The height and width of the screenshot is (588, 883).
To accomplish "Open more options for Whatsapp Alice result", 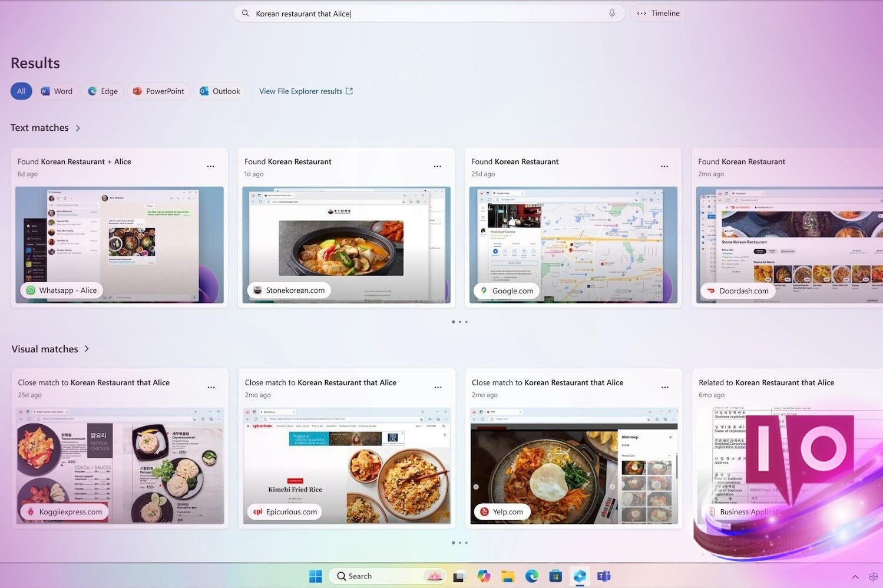I will [210, 167].
